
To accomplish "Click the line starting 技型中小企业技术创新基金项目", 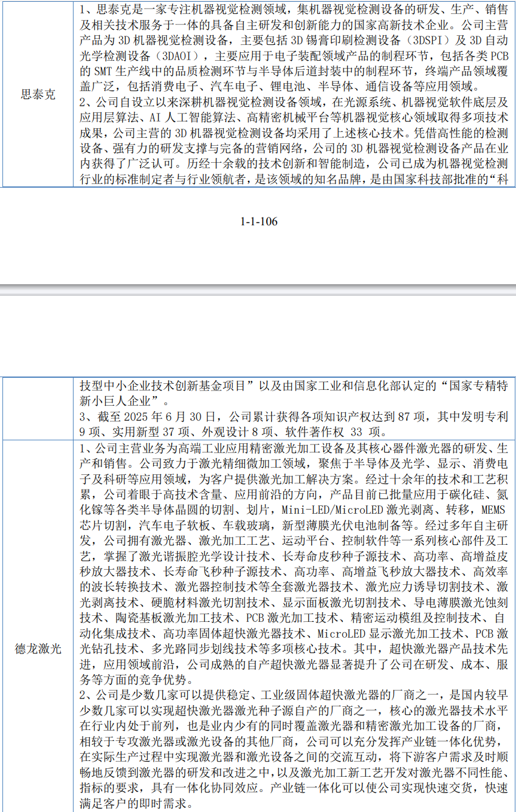I will (294, 386).
